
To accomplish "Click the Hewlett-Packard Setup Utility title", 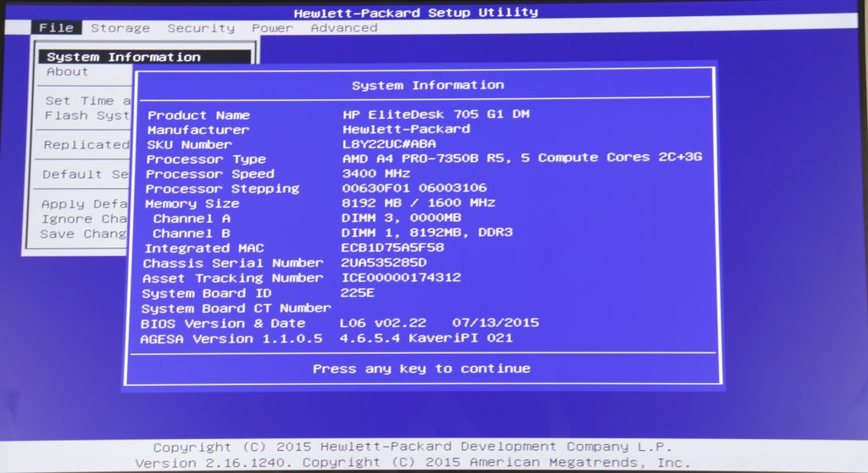I will 415,13.
